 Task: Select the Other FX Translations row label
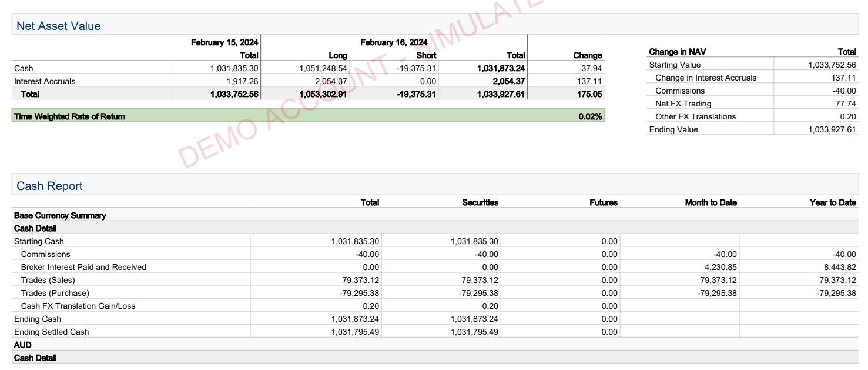coord(696,116)
